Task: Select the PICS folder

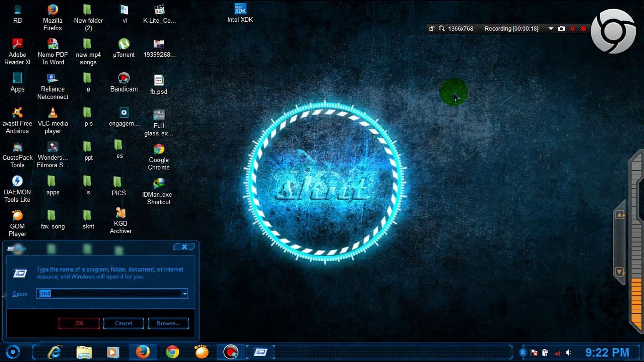Action: point(119,186)
